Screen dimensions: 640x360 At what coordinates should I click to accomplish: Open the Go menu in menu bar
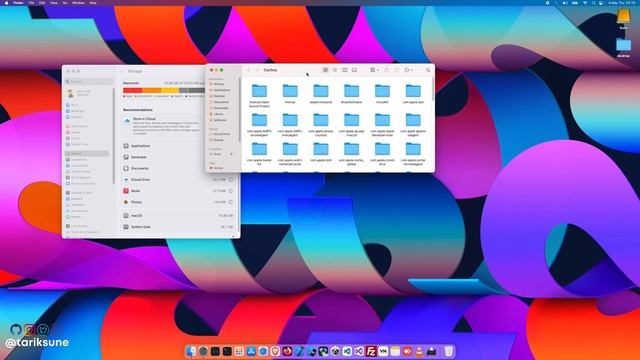pos(65,2)
